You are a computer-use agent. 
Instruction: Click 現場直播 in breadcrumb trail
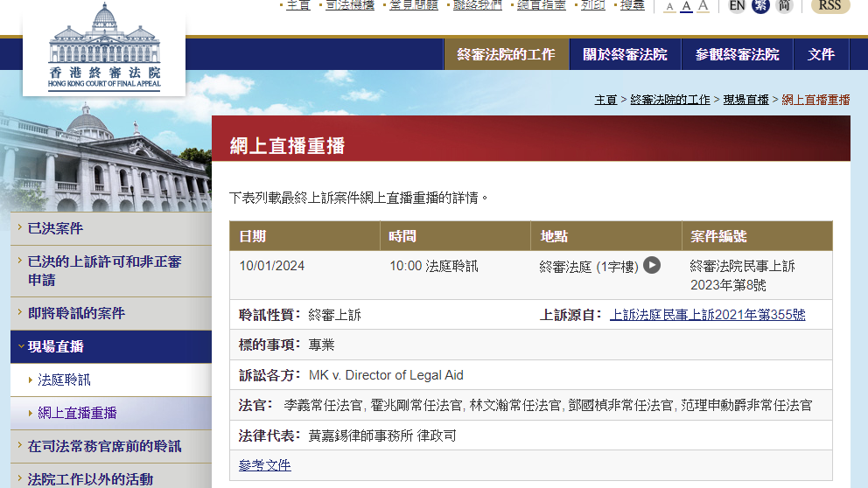[745, 100]
